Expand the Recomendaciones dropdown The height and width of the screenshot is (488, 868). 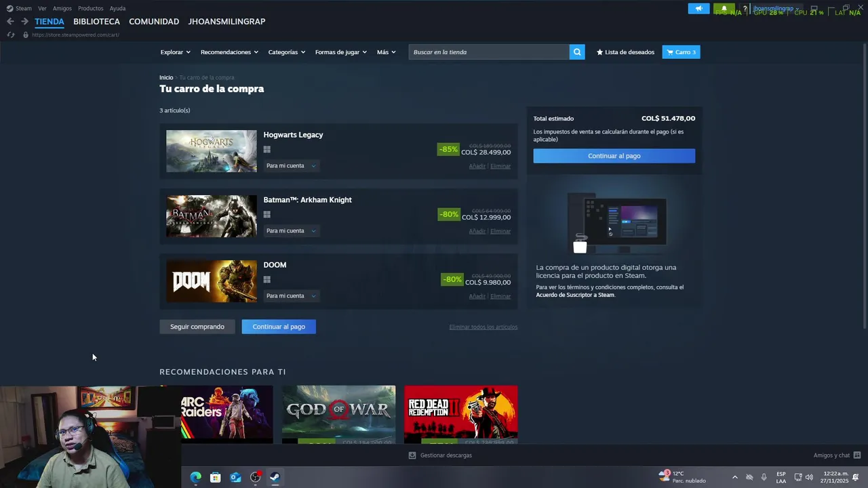click(229, 52)
